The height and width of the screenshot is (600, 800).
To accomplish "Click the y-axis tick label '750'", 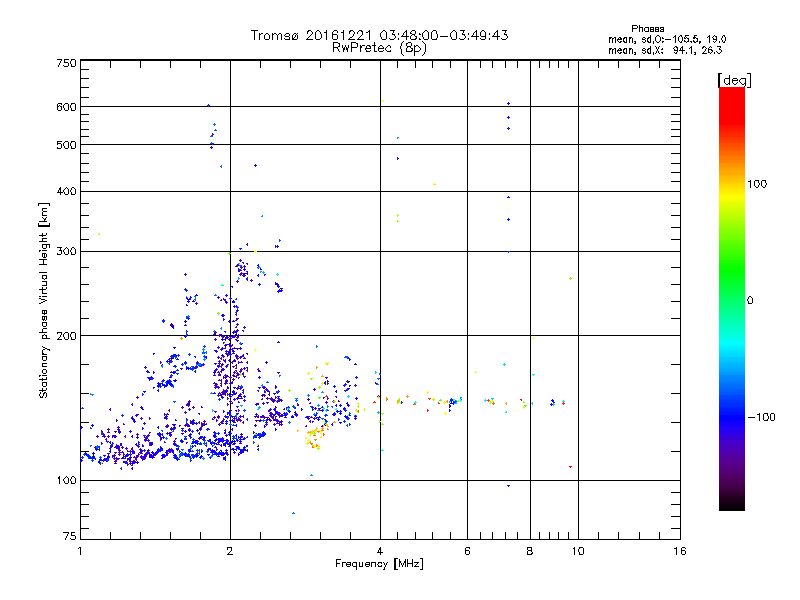I will coord(66,63).
